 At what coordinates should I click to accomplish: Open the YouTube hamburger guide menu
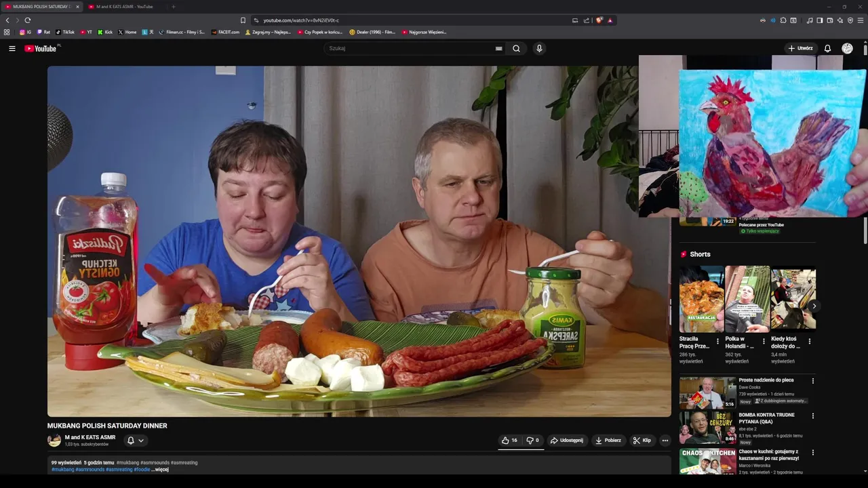coord(12,49)
